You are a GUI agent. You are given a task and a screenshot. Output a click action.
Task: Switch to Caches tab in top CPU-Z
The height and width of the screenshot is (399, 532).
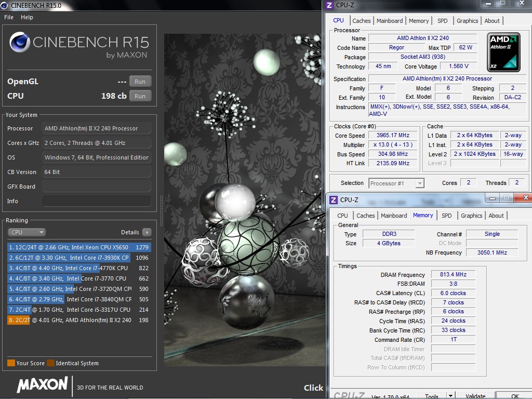(x=362, y=21)
